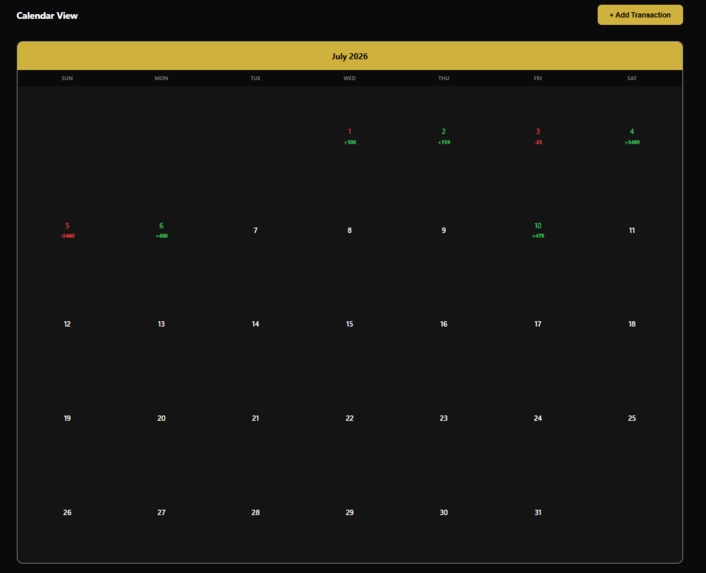706x573 pixels.
Task: Choose day 19 in the calendar
Action: [x=67, y=418]
